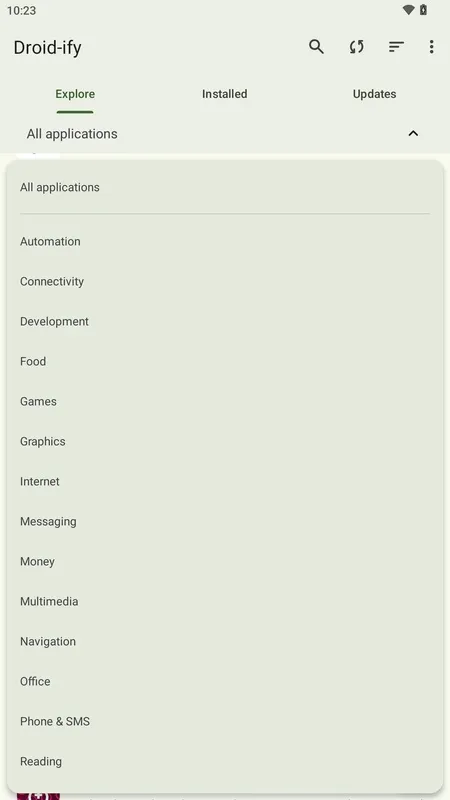Open the three-dot overflow menu
This screenshot has width=450, height=800.
pos(432,47)
